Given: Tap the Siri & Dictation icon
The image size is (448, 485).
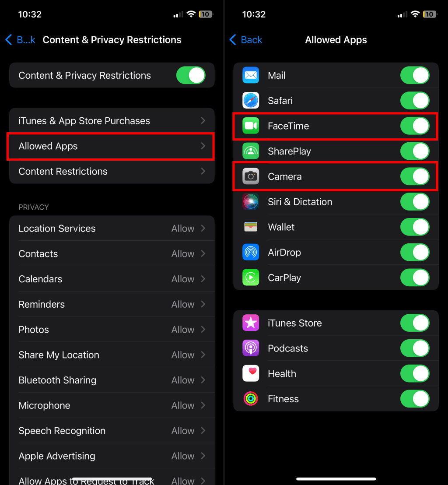Looking at the screenshot, I should (x=250, y=202).
